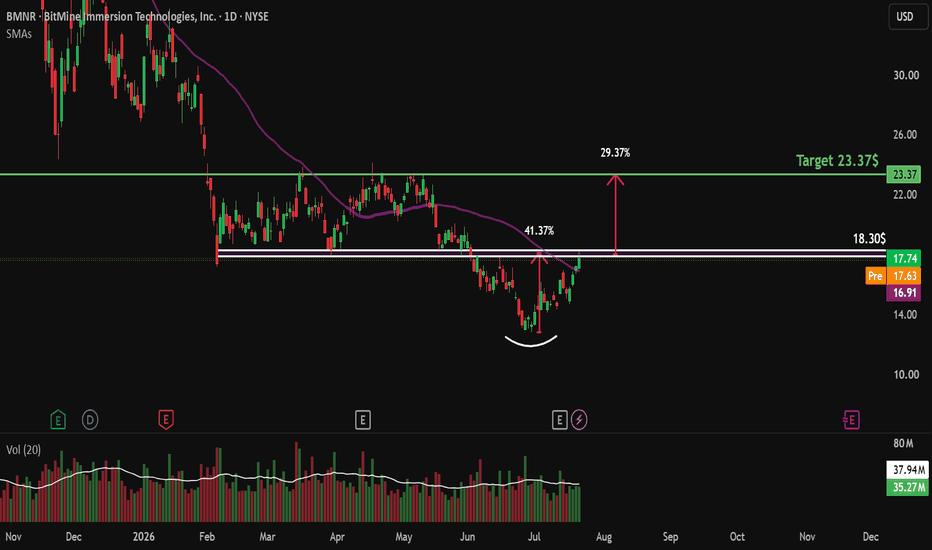Click the 2026 label on time axis
Screen dimensions: 932x550
(x=144, y=536)
